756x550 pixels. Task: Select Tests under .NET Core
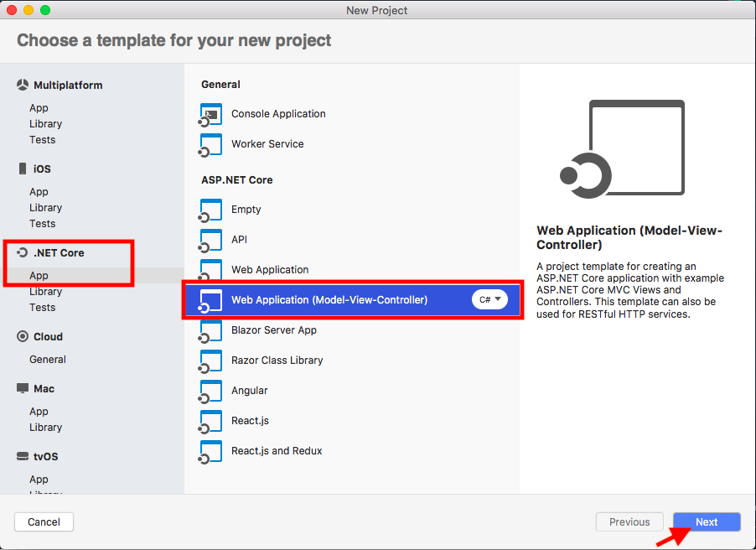click(43, 308)
